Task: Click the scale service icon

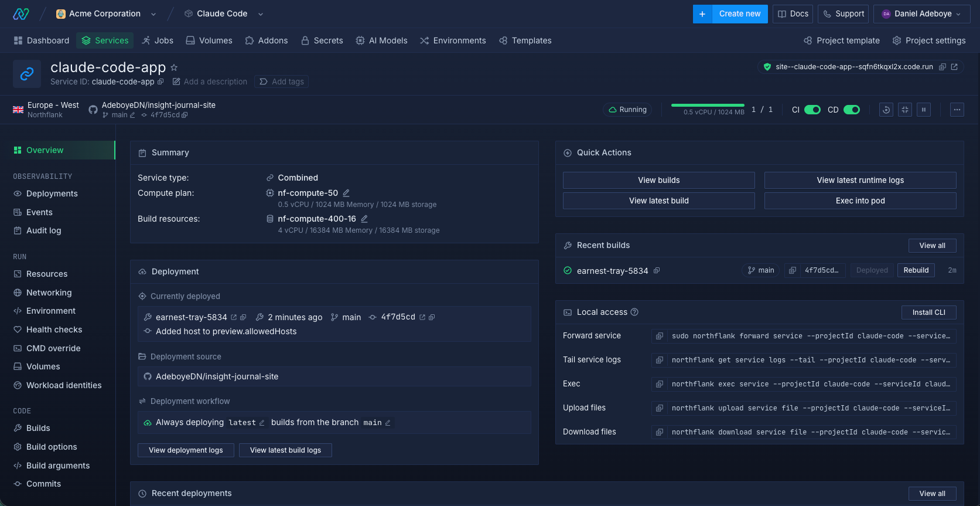Action: click(905, 110)
